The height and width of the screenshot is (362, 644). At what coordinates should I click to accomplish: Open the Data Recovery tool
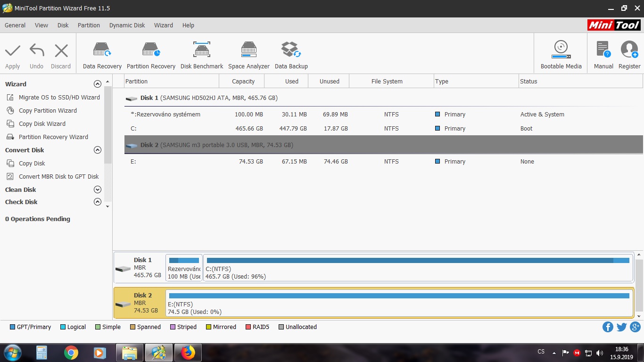click(x=102, y=55)
